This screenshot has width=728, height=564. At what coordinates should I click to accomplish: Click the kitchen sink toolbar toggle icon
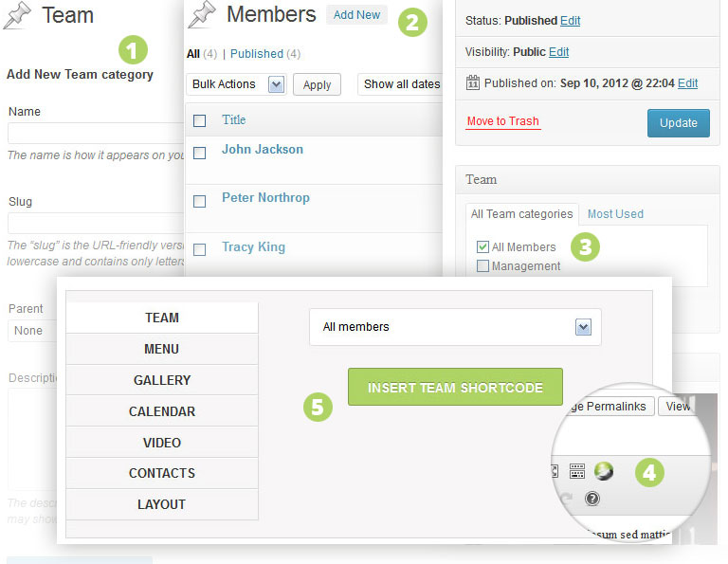pos(577,471)
